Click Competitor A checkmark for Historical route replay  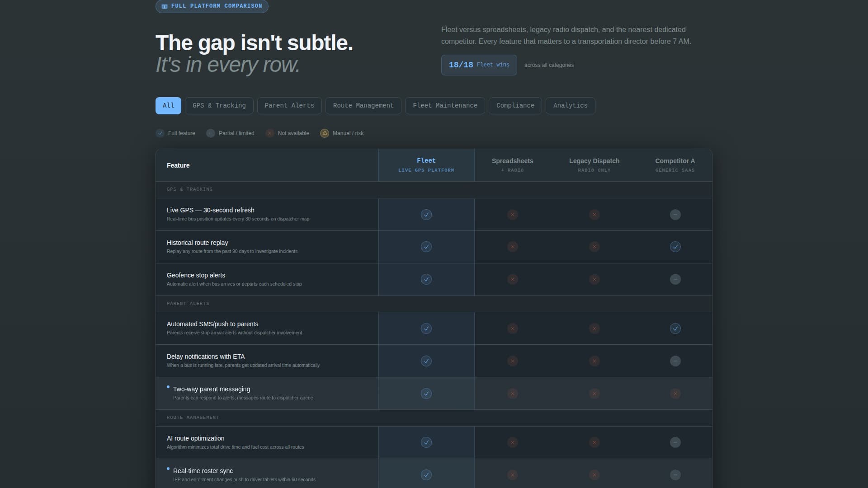coord(675,247)
